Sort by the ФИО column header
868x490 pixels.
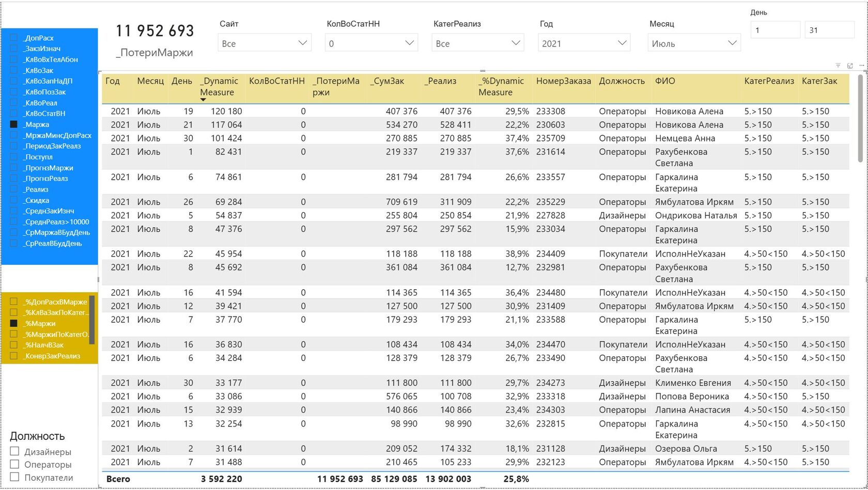664,81
